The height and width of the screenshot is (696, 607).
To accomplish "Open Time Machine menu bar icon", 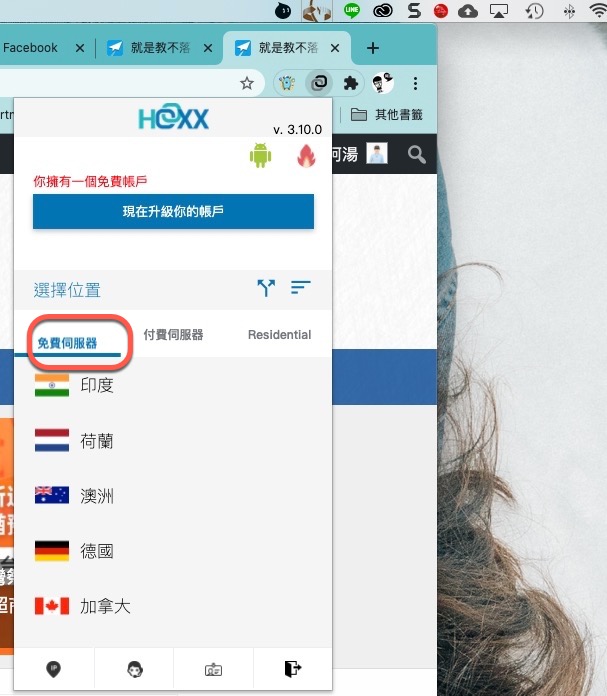I will point(534,11).
